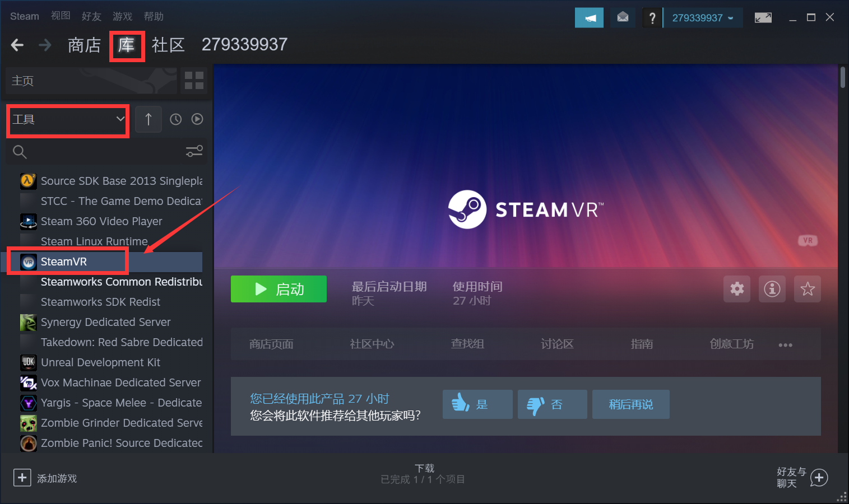The image size is (849, 504).
Task: Select Zombie Panic! Source Dedicated entry
Action: tap(111, 443)
